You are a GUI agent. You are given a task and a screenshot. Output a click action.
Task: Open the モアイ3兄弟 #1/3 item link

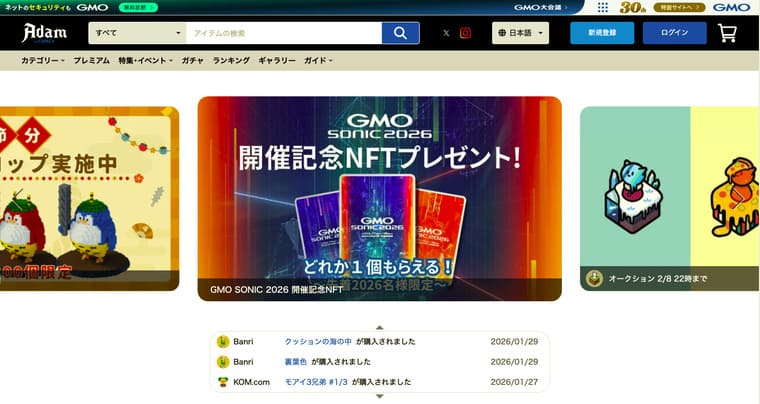click(316, 382)
